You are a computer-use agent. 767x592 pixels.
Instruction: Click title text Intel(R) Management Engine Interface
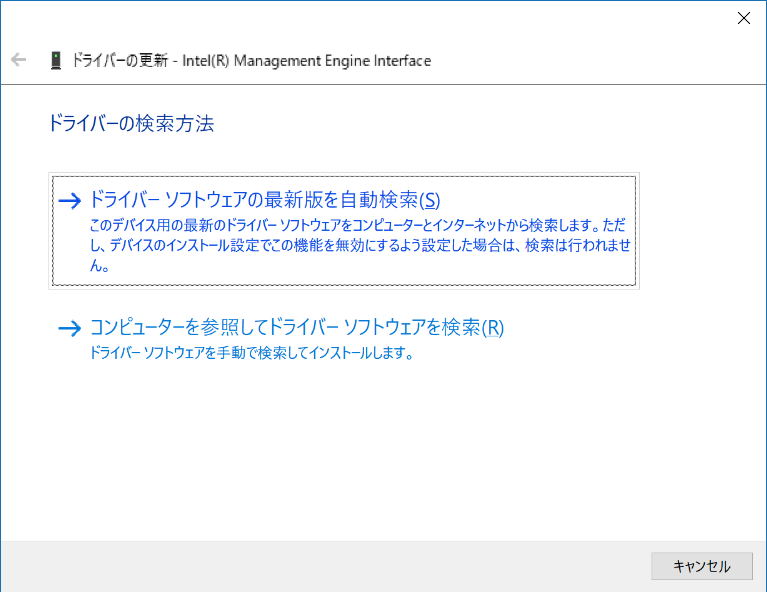tap(306, 61)
